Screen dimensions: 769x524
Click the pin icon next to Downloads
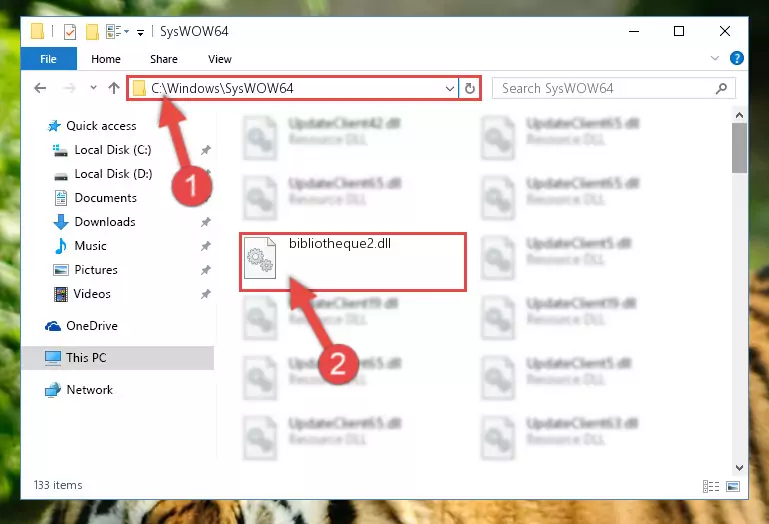[205, 222]
